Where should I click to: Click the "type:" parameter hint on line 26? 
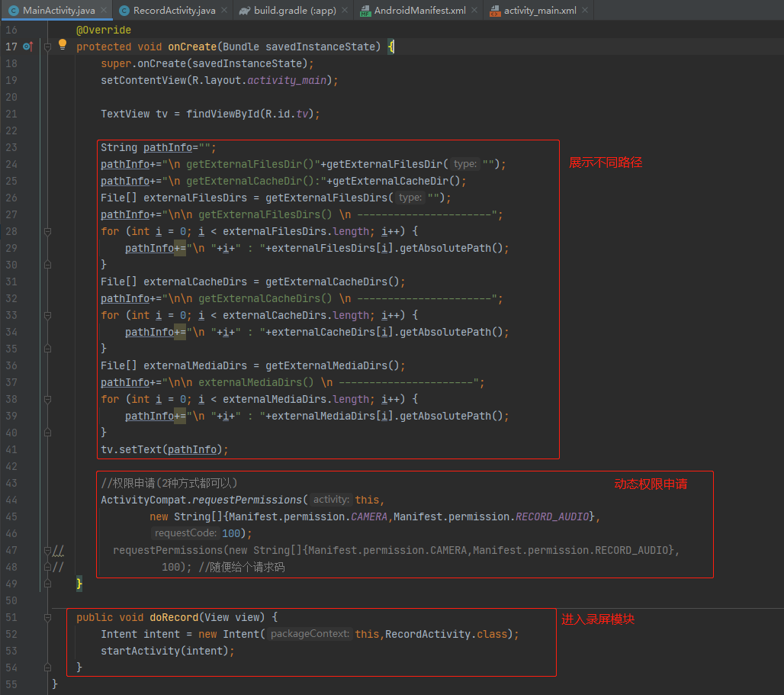tap(410, 198)
